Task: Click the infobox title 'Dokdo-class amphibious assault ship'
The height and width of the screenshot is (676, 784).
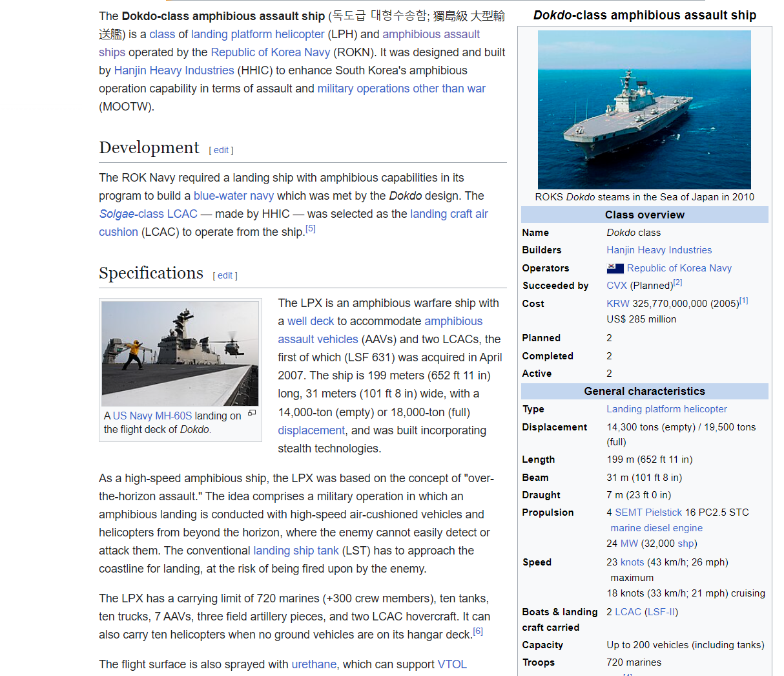Action: click(x=645, y=16)
